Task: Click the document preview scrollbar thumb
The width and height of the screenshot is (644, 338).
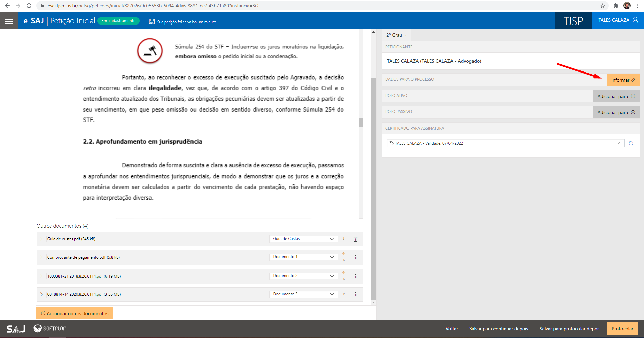Action: pos(361,123)
